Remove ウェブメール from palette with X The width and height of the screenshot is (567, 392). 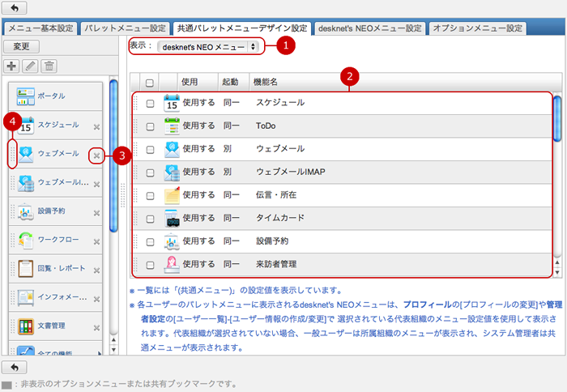click(96, 156)
